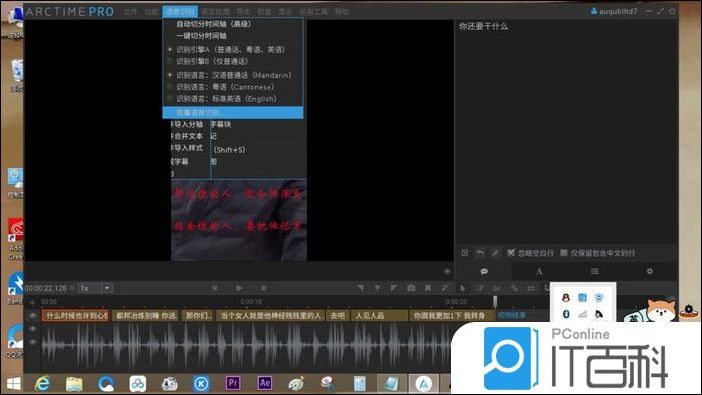Toggle the 仅保留包含中文的行 checkbox
Viewport: 702px width, 395px height.
tap(564, 253)
